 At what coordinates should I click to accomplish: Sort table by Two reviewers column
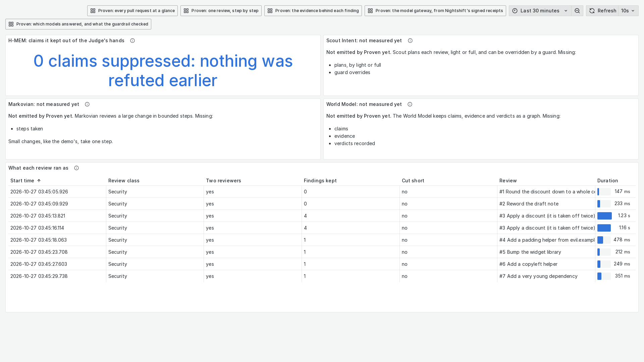pos(223,181)
